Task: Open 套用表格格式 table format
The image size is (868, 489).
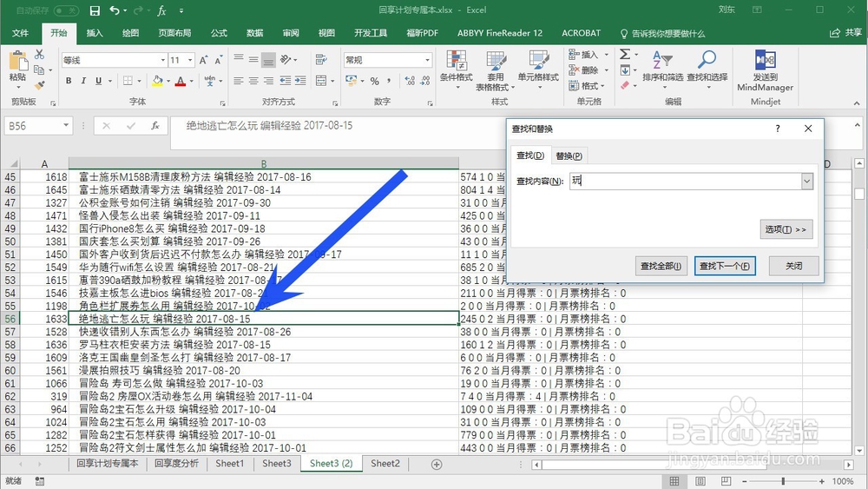Action: [496, 70]
